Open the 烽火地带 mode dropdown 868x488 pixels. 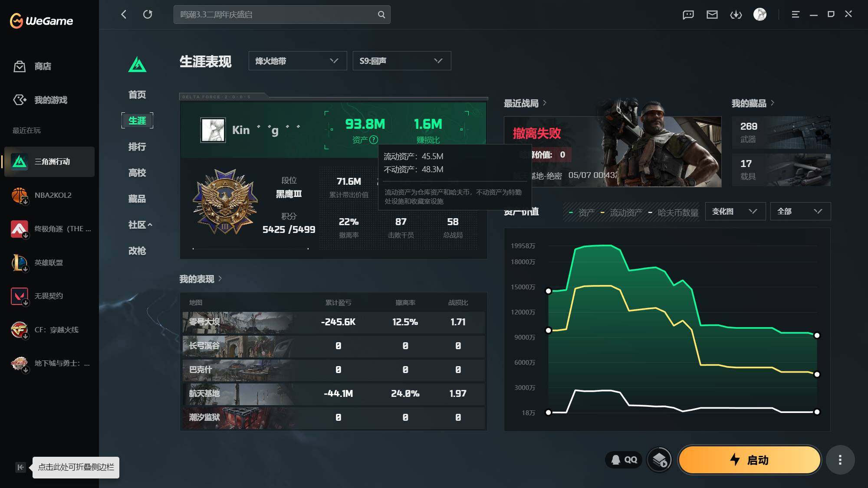(x=298, y=61)
